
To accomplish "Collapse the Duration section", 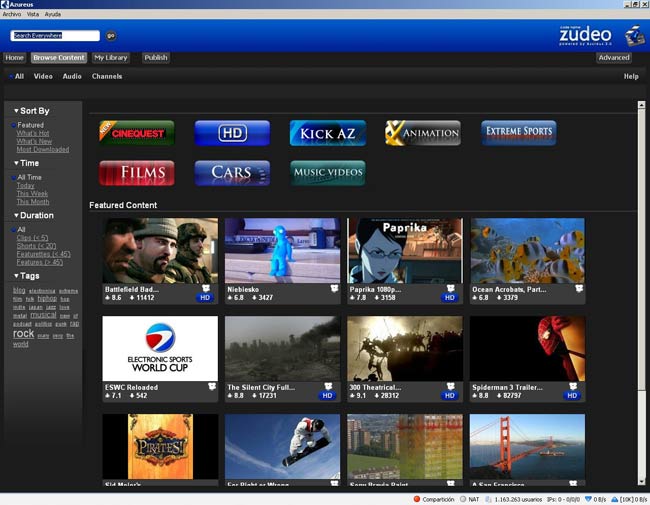I will pos(16,215).
